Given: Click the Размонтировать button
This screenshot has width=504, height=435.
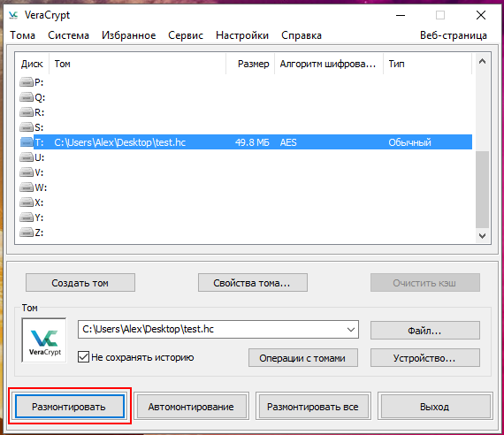Looking at the screenshot, I should (69, 407).
